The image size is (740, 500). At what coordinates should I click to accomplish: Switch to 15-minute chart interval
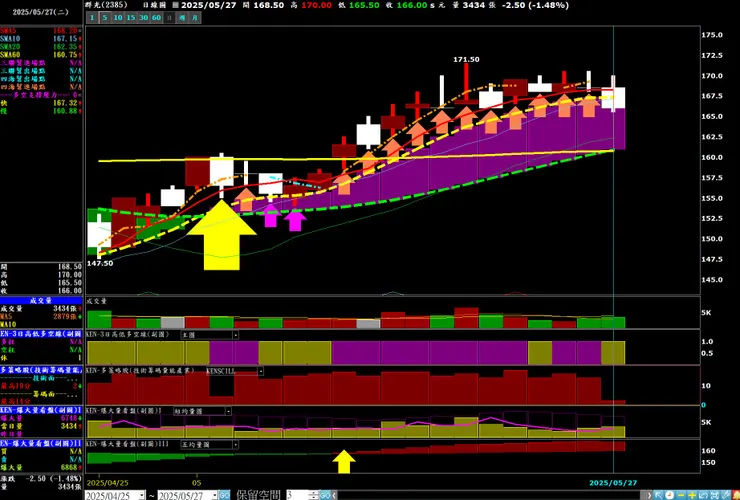click(131, 17)
